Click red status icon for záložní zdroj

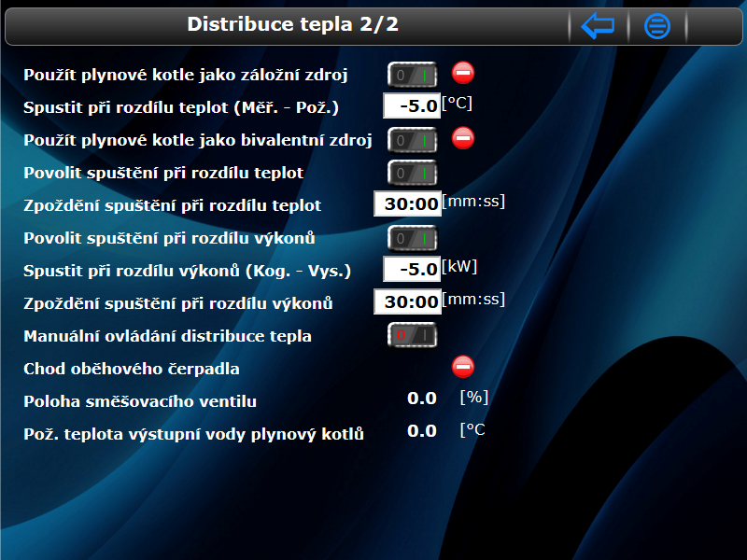click(463, 73)
